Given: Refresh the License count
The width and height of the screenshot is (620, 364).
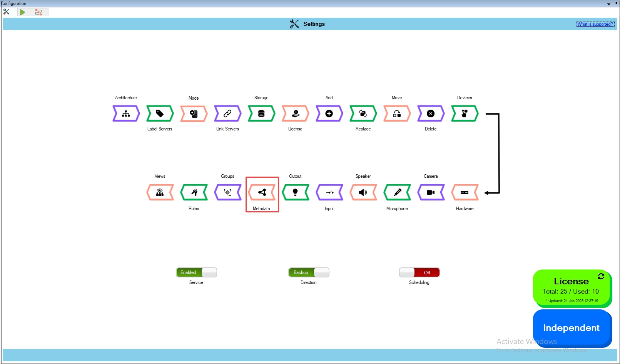Looking at the screenshot, I should click(601, 276).
